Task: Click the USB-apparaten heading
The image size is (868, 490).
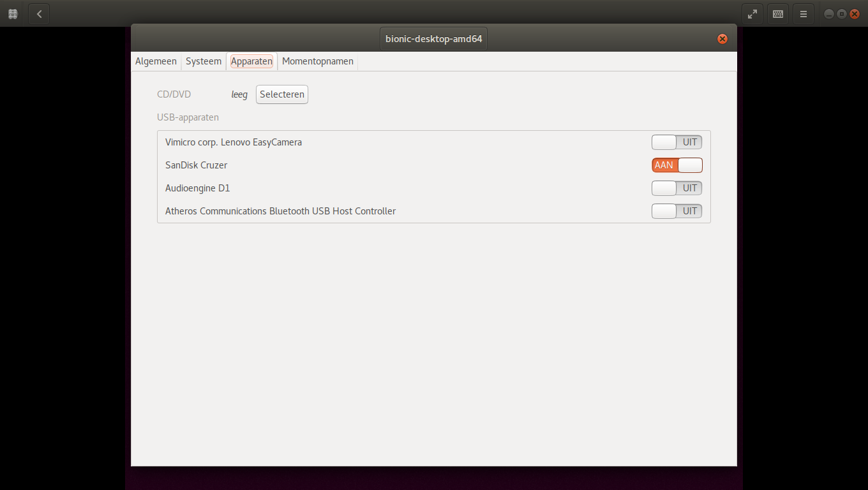Action: [188, 117]
